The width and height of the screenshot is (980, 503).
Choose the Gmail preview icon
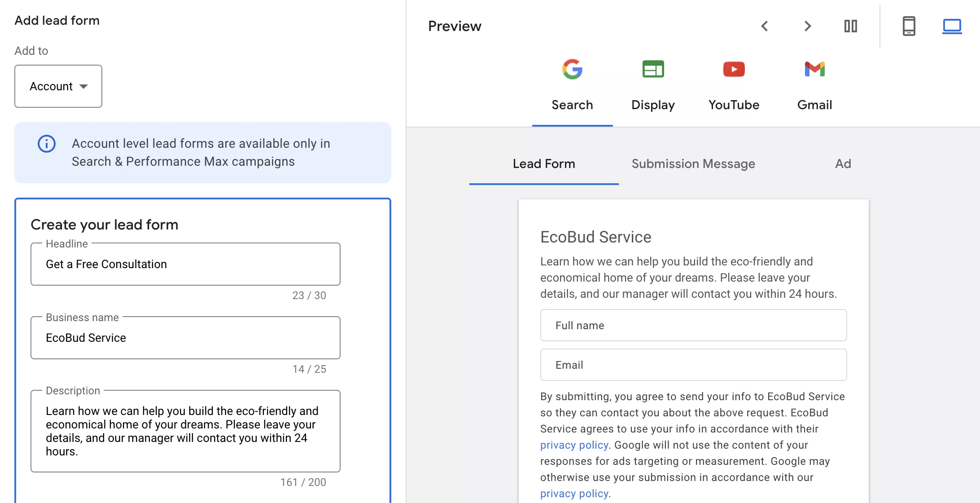click(814, 69)
